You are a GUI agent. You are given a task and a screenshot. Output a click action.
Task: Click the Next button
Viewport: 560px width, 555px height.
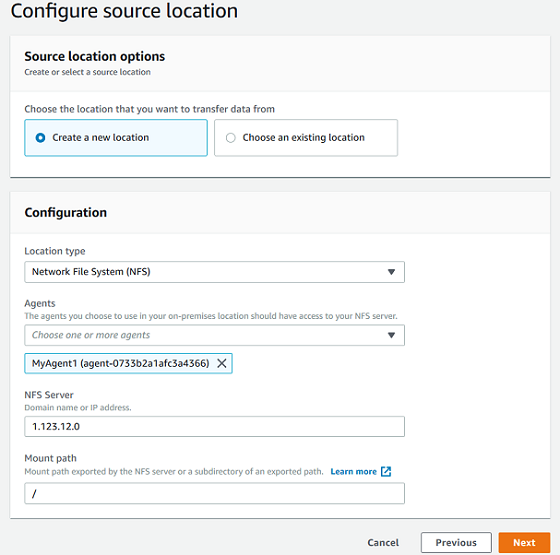coord(524,542)
